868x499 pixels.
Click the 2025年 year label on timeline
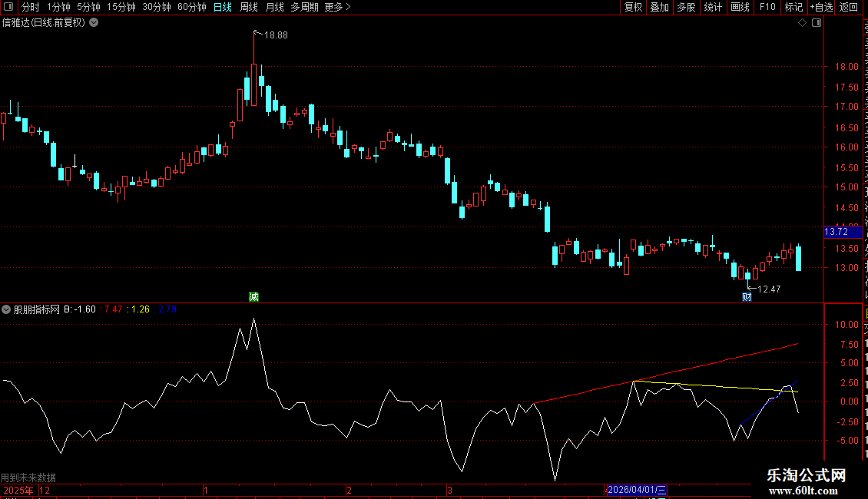pos(18,490)
